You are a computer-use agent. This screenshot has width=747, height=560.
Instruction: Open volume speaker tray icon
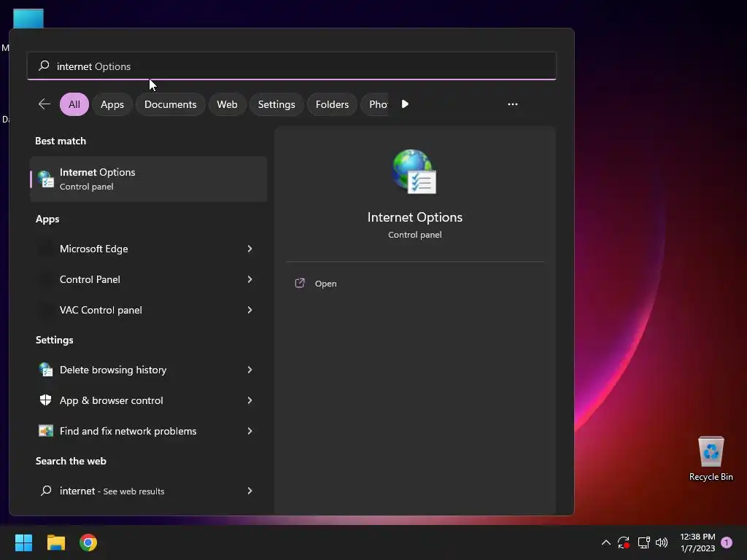click(662, 542)
